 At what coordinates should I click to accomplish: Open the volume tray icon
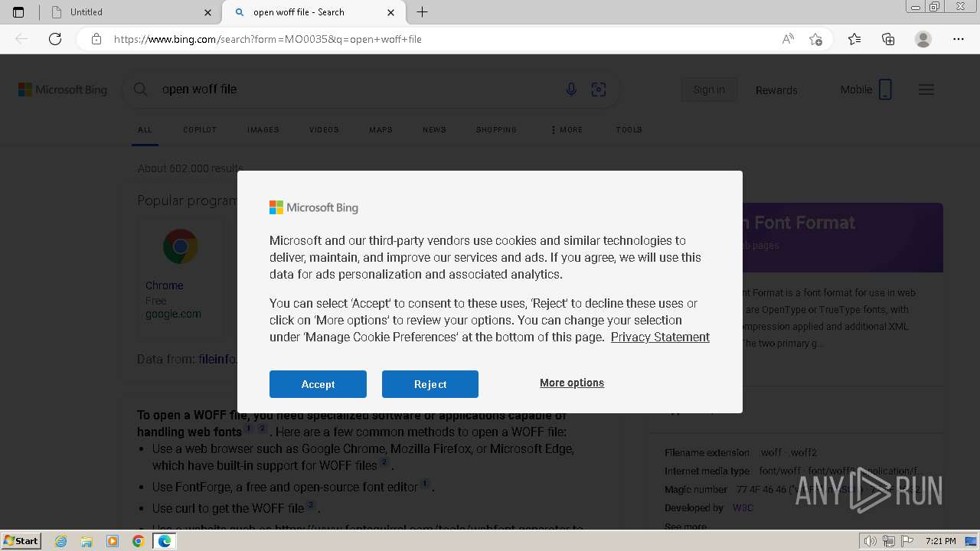coord(872,541)
